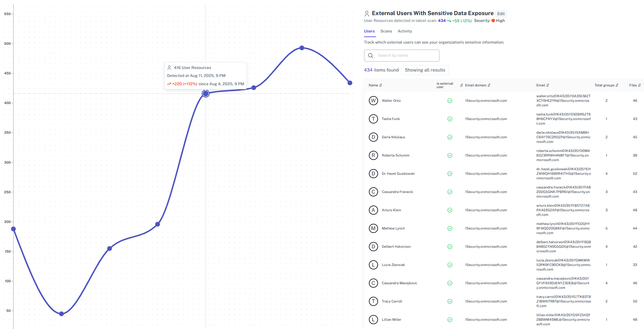This screenshot has height=329, width=644.
Task: Click Tasha Funk's avatar icon
Action: tap(373, 119)
